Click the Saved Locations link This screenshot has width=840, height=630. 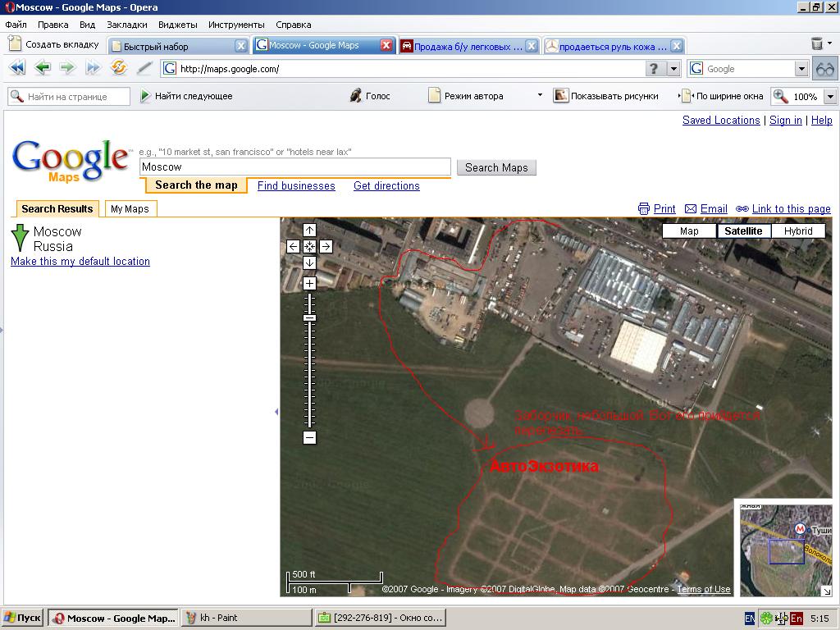(x=721, y=120)
